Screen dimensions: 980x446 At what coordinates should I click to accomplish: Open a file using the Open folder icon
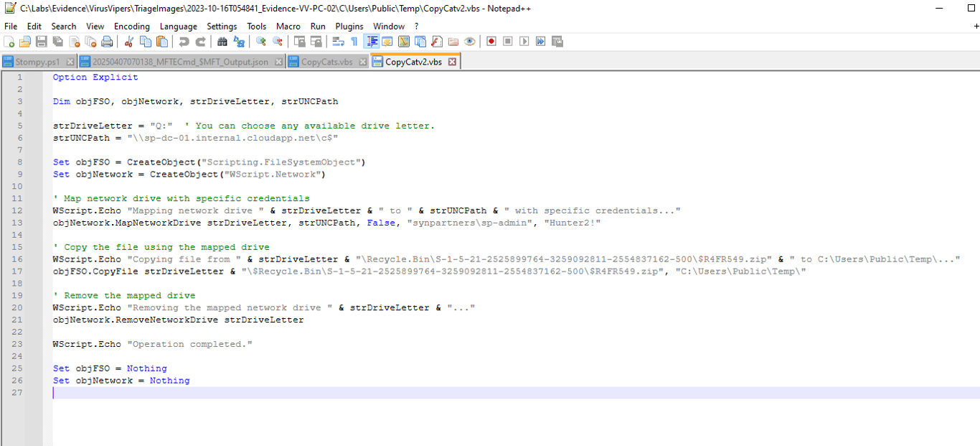25,42
